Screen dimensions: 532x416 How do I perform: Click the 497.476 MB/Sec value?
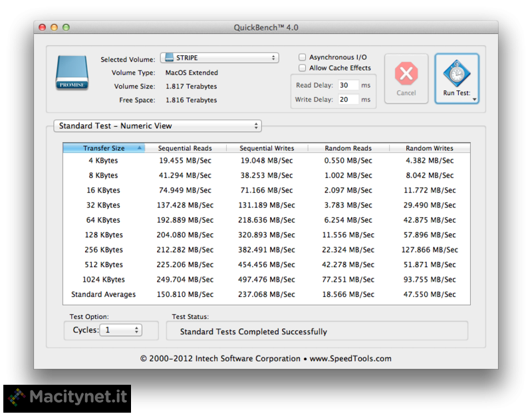267,280
